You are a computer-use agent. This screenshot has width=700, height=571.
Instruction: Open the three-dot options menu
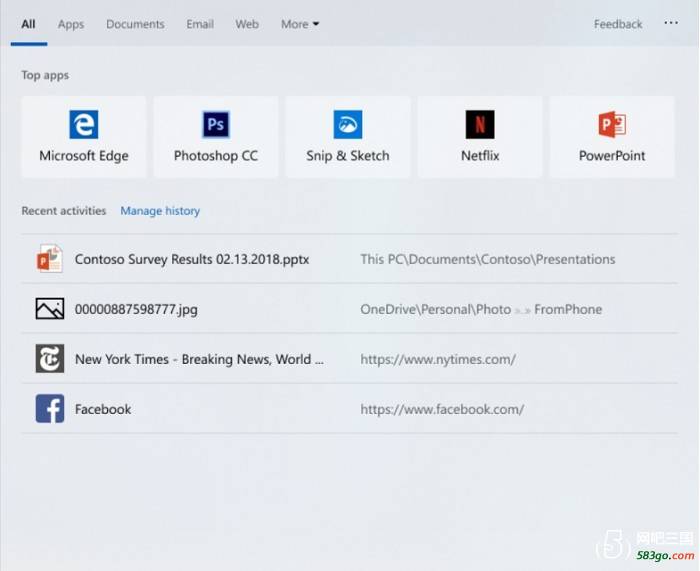(671, 23)
